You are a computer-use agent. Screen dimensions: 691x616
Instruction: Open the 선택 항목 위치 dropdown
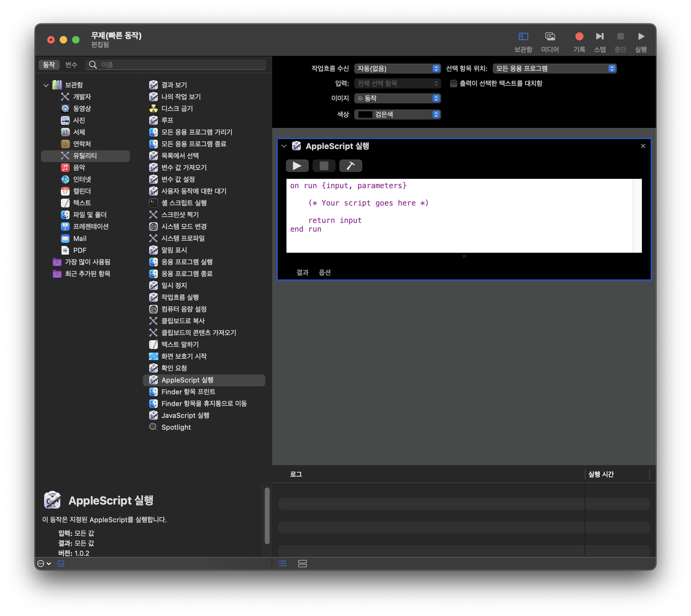point(555,69)
